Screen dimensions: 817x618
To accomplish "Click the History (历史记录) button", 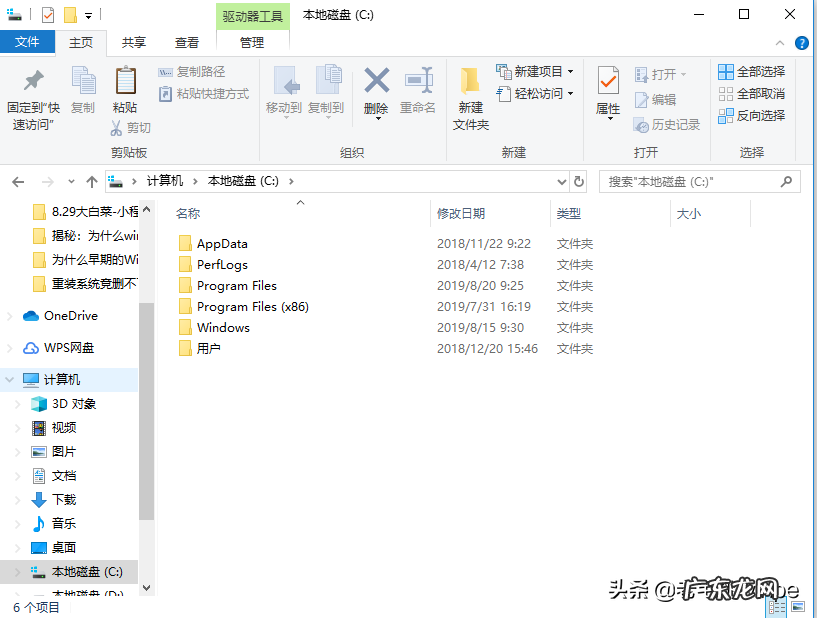I will pos(666,125).
